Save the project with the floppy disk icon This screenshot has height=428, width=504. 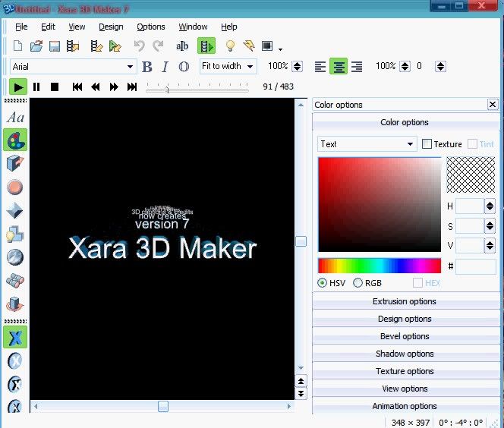pos(55,46)
